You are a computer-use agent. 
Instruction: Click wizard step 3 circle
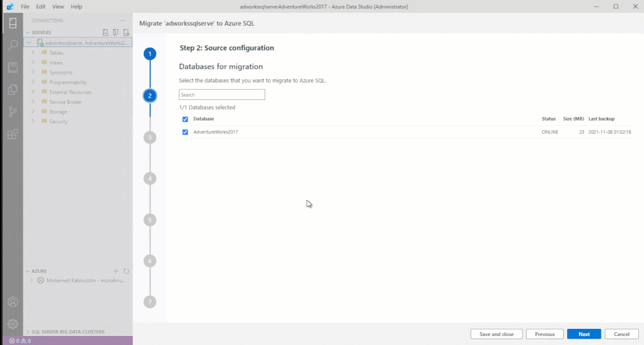point(150,137)
